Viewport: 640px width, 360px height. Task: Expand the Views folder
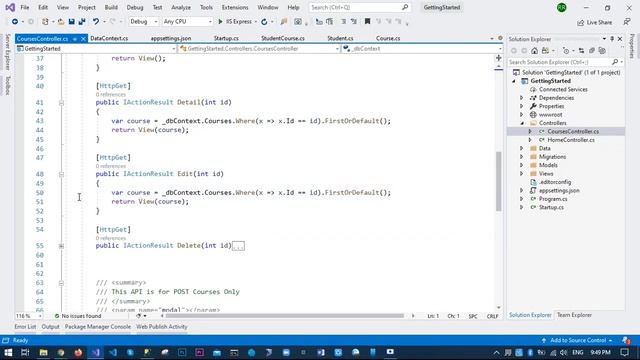click(521, 174)
